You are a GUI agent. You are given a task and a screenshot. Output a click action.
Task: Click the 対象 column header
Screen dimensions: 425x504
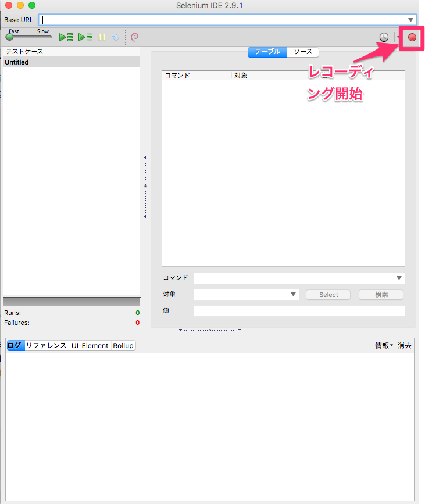[241, 76]
